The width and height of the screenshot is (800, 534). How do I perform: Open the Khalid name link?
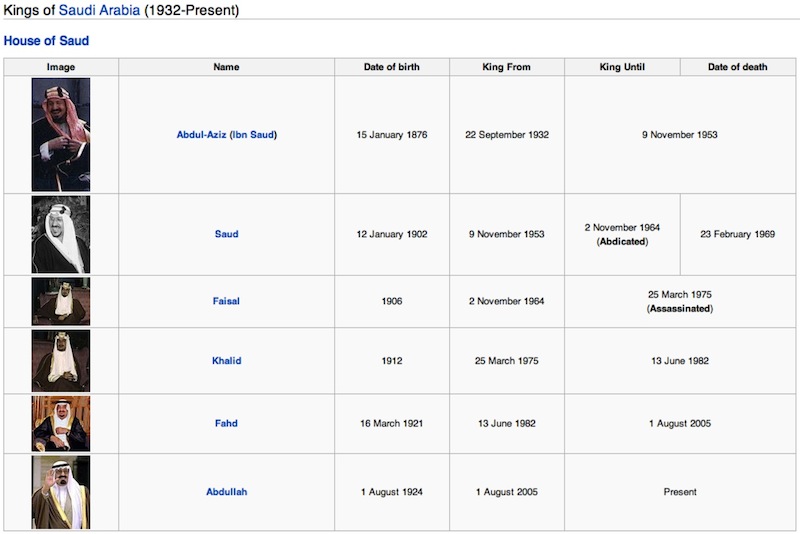pyautogui.click(x=226, y=361)
